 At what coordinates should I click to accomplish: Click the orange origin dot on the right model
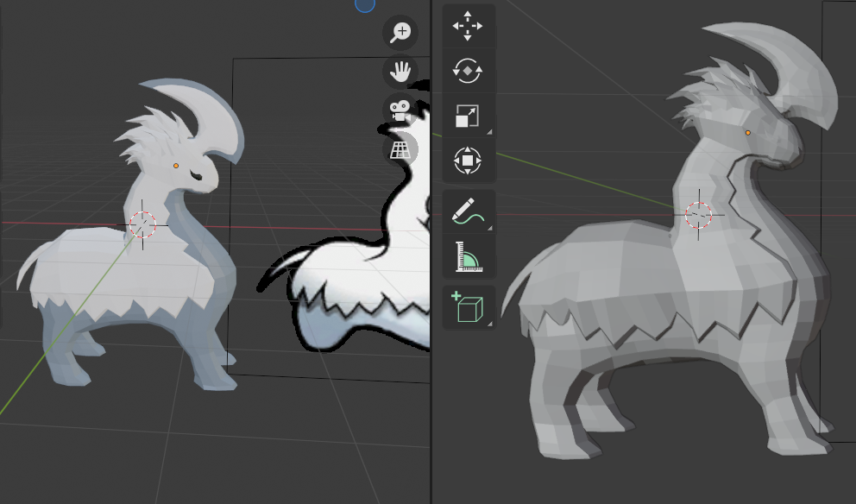click(x=748, y=133)
